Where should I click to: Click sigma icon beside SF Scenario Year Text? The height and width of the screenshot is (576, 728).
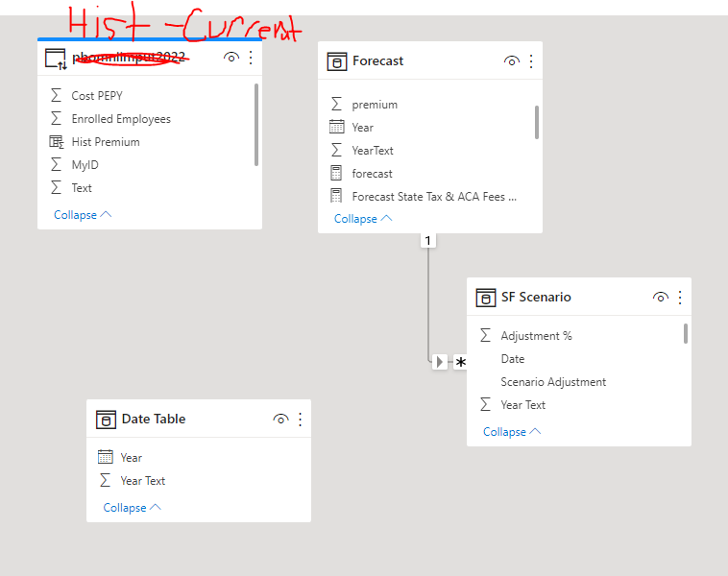[485, 404]
